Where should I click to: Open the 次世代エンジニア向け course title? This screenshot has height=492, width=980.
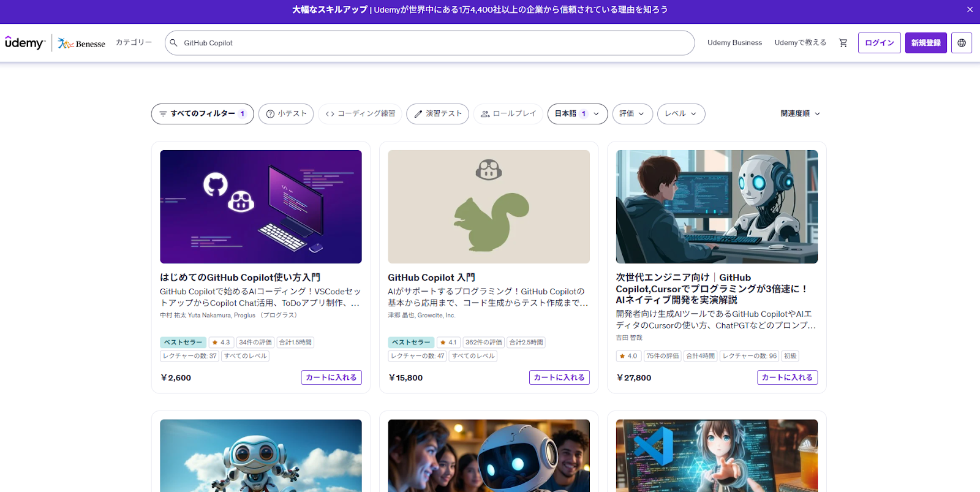click(x=712, y=289)
